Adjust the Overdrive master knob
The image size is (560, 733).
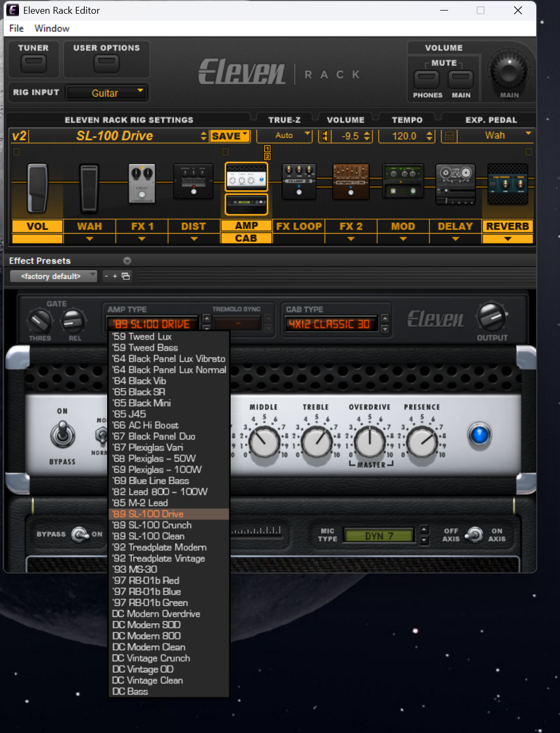pyautogui.click(x=369, y=443)
